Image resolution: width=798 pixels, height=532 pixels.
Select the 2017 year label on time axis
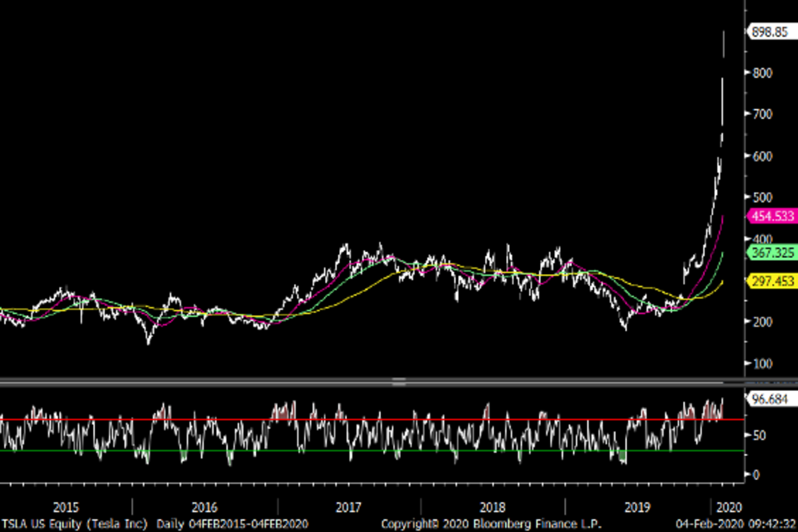[x=348, y=507]
